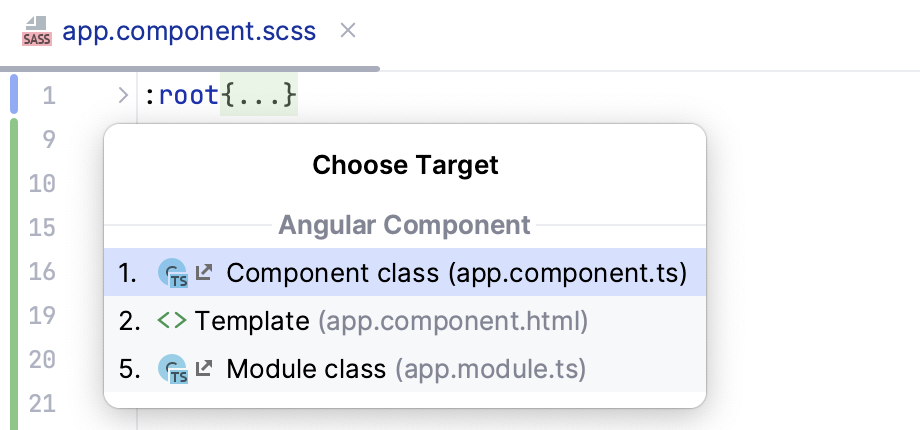920x430 pixels.
Task: Click line number 1 in the gutter
Action: click(x=49, y=97)
